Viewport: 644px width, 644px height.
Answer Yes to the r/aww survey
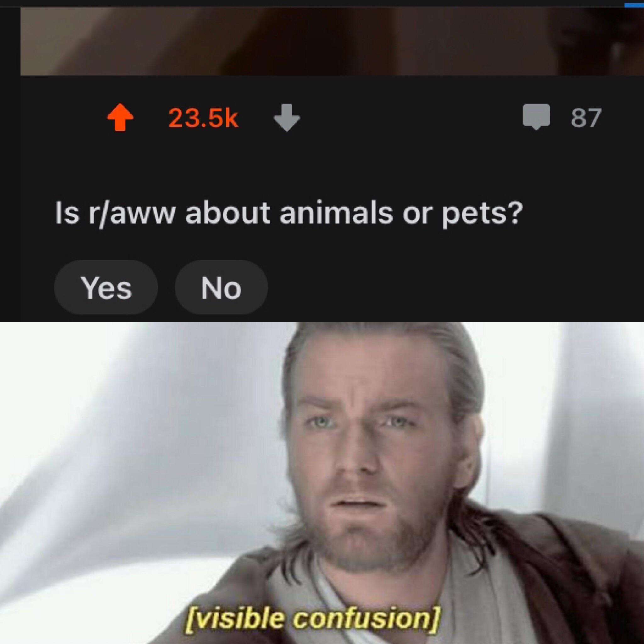(106, 287)
